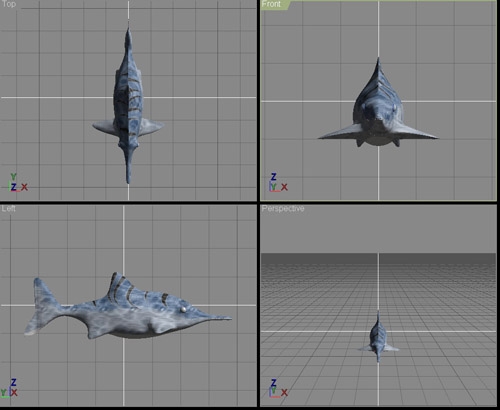Viewport: 500px width, 410px height.
Task: Click the fish's white eye in Left viewport
Action: (183, 310)
